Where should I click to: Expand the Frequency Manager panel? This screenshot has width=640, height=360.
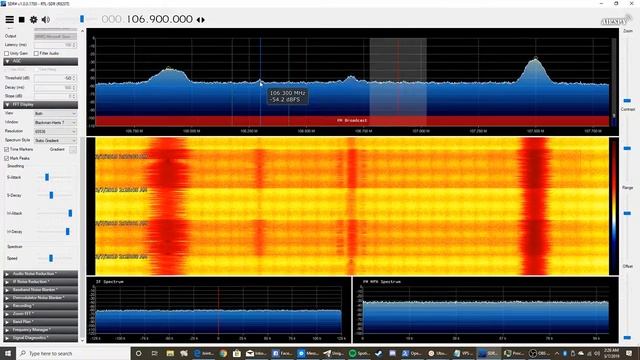(x=40, y=330)
